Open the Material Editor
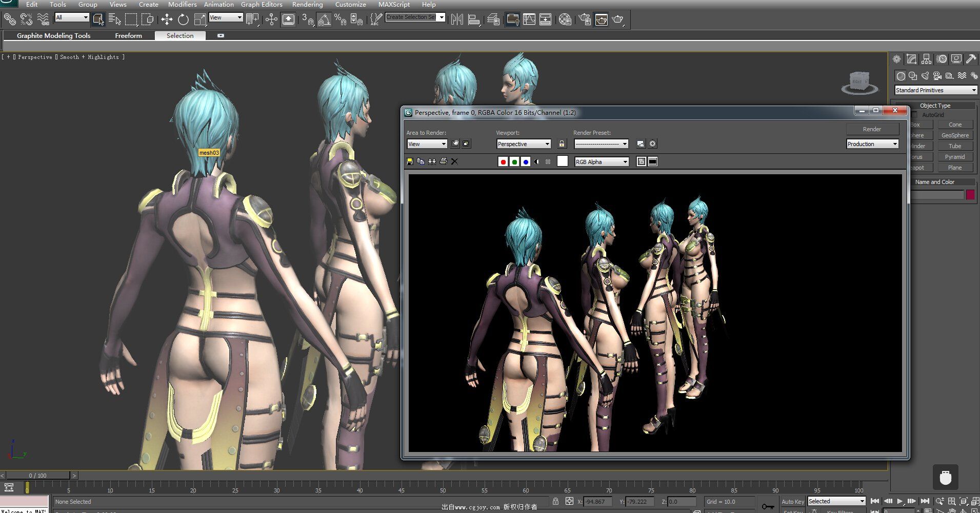Screen dimensions: 980x513 pyautogui.click(x=565, y=19)
